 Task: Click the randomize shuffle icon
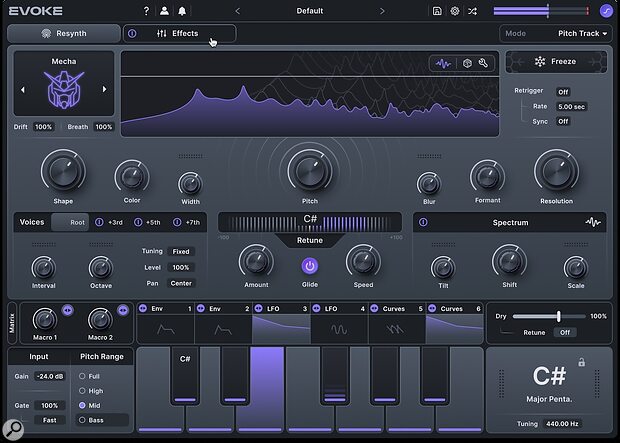[472, 11]
